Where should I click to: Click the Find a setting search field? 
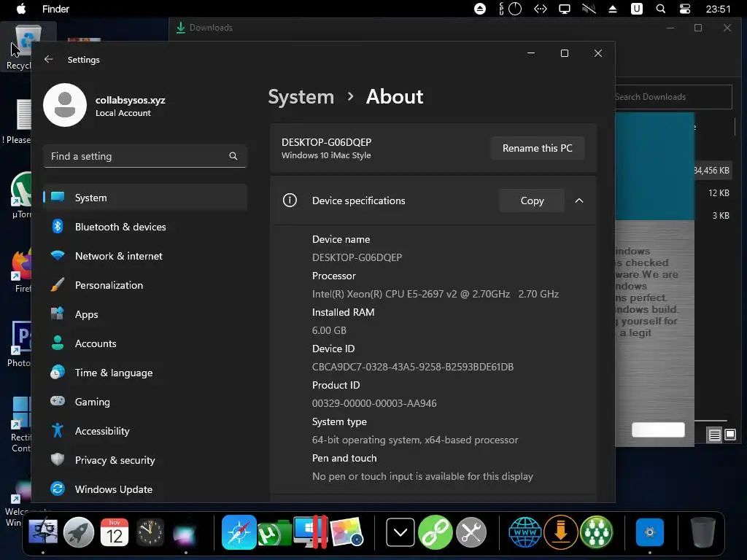tap(145, 156)
